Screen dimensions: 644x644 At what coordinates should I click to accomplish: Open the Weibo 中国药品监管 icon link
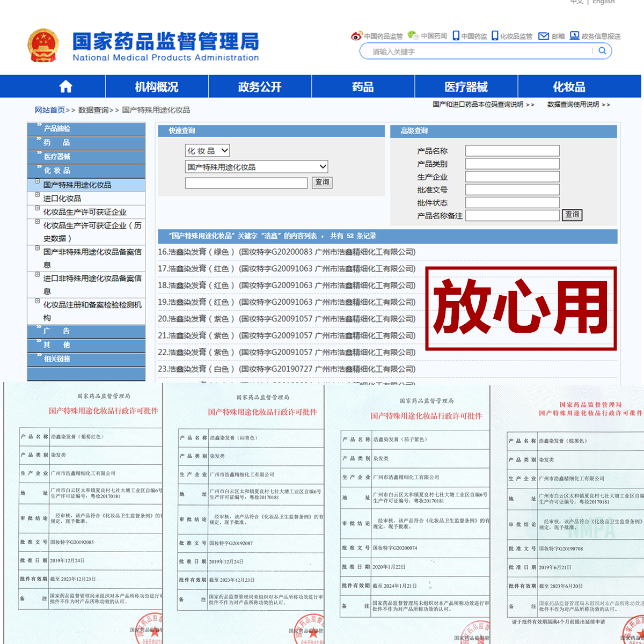[356, 36]
